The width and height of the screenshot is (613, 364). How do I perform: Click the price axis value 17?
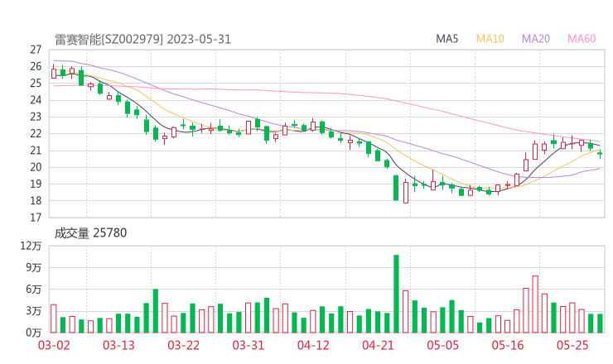click(x=36, y=218)
